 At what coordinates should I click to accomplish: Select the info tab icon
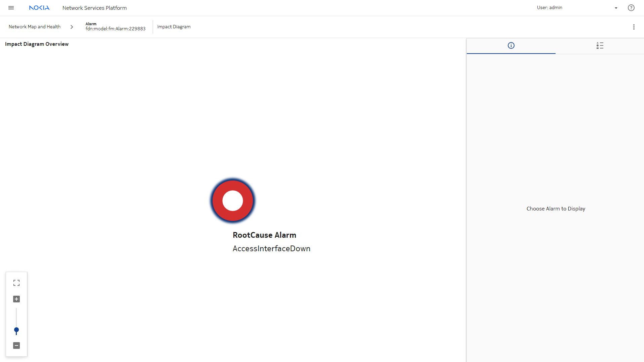pyautogui.click(x=511, y=45)
